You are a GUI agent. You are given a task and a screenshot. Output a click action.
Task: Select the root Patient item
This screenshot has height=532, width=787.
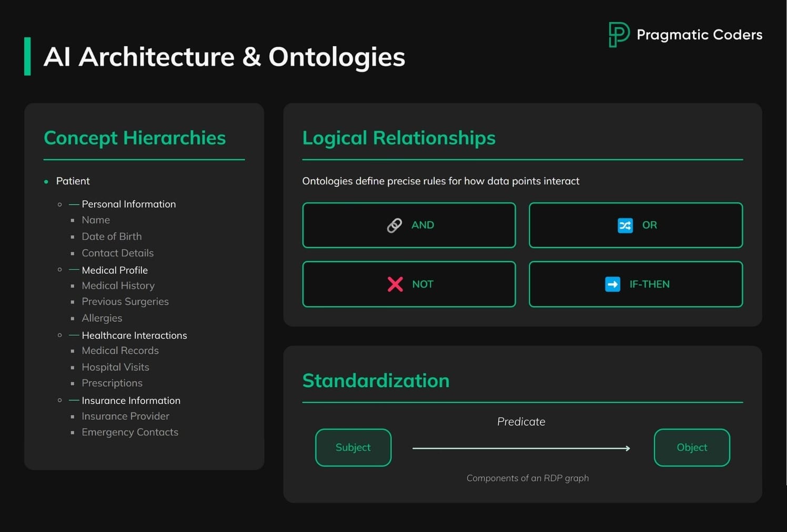(x=73, y=181)
